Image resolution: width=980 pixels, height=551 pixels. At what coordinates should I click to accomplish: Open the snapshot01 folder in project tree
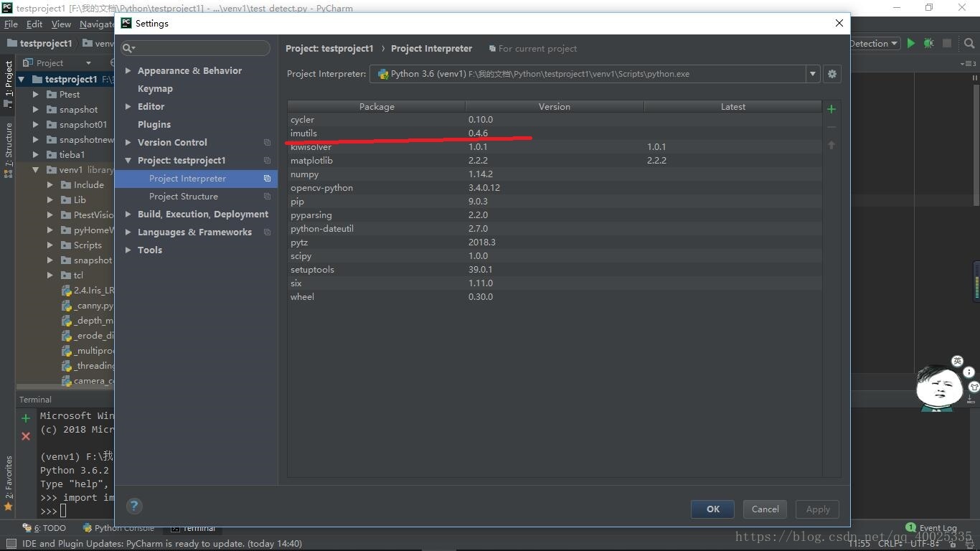(x=83, y=125)
